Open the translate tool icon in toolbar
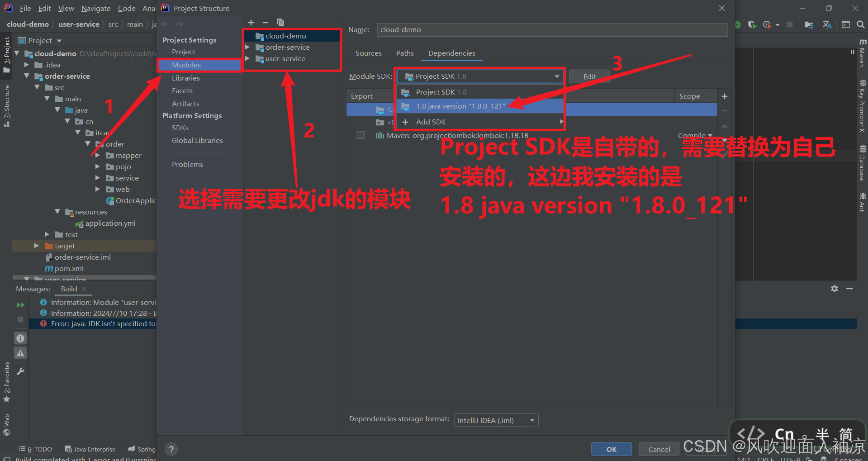 827,24
